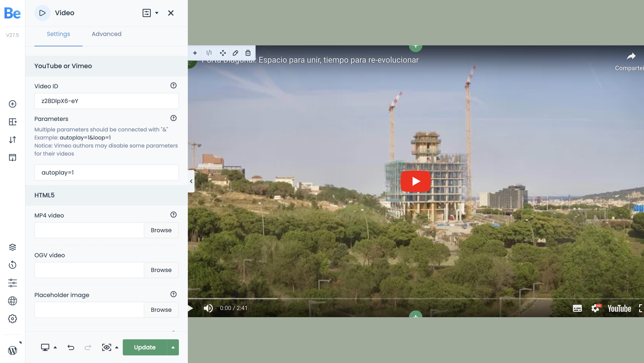Click the move handle icon in element toolbar
This screenshot has width=644, height=363.
click(x=223, y=53)
